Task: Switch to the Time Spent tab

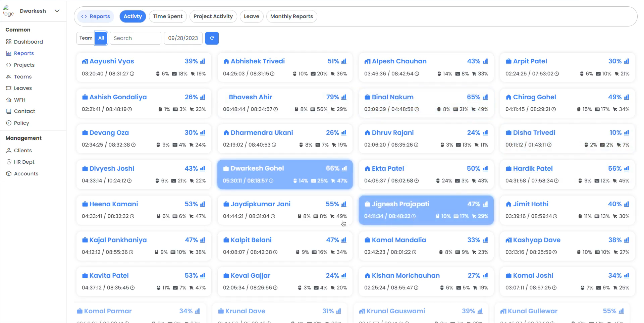Action: [168, 16]
